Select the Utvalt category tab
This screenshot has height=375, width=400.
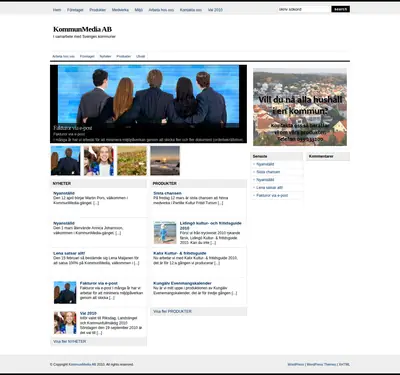coord(140,56)
